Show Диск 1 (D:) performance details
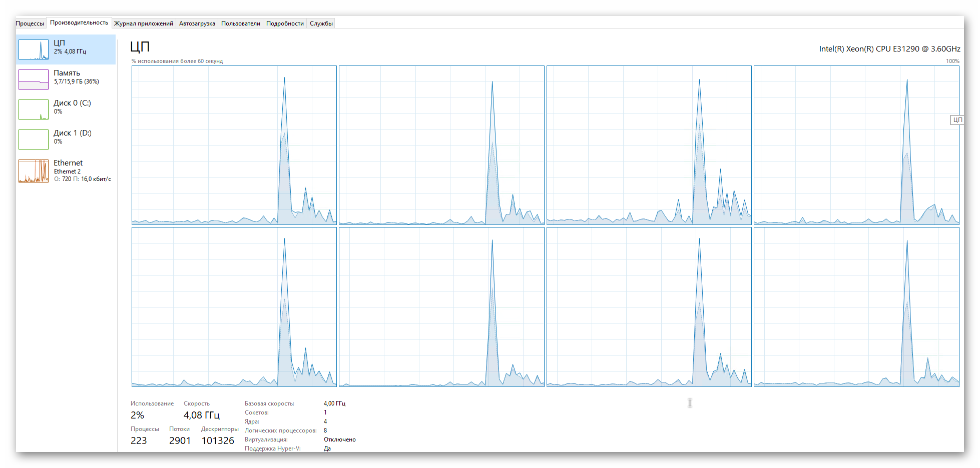Viewport: 980px width, 468px height. 66,139
